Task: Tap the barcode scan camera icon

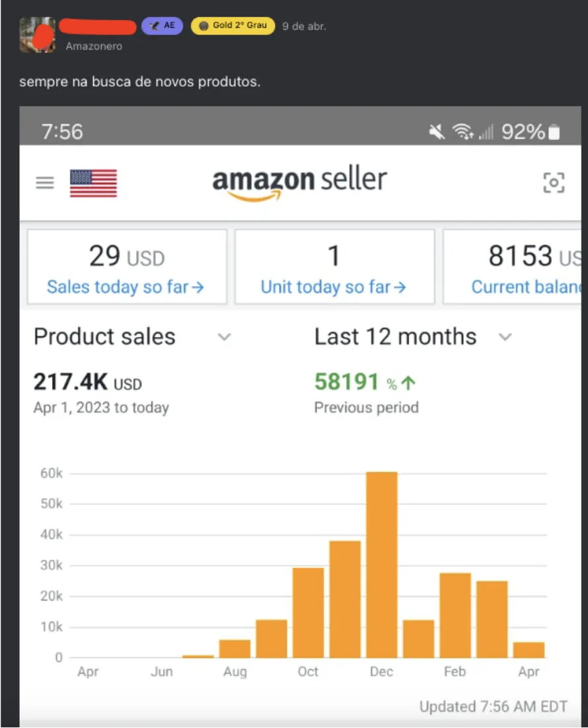Action: tap(554, 182)
